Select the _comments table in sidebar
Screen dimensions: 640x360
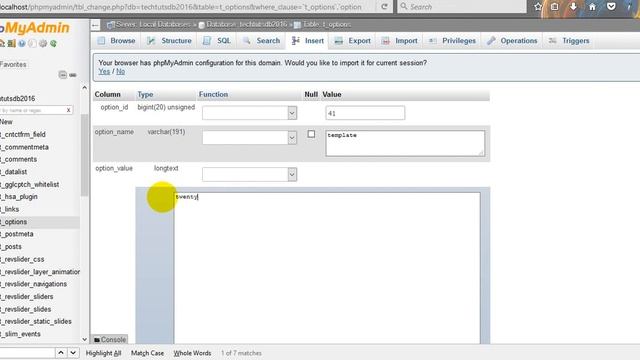19,159
